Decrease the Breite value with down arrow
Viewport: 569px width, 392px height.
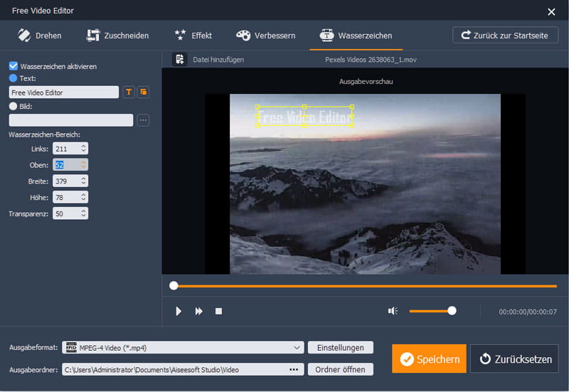[x=83, y=184]
